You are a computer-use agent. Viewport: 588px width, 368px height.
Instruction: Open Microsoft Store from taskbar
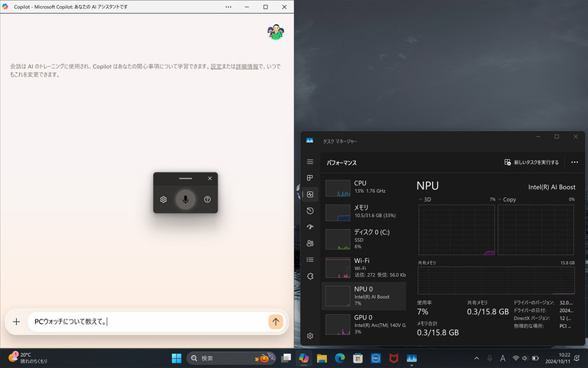click(x=358, y=358)
